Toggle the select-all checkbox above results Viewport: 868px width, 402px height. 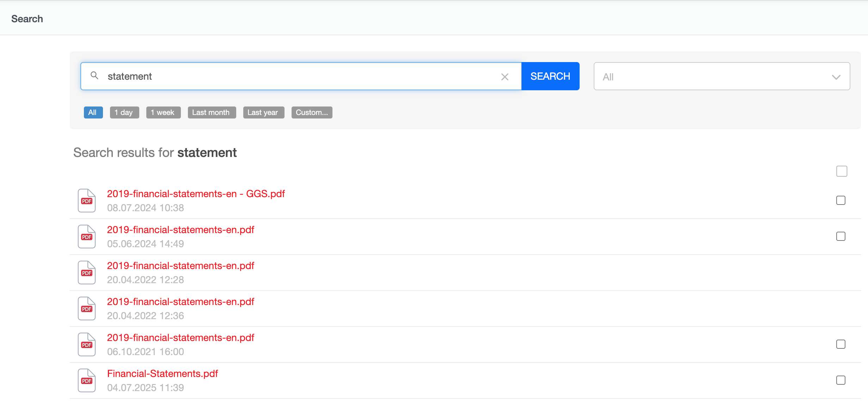point(842,171)
